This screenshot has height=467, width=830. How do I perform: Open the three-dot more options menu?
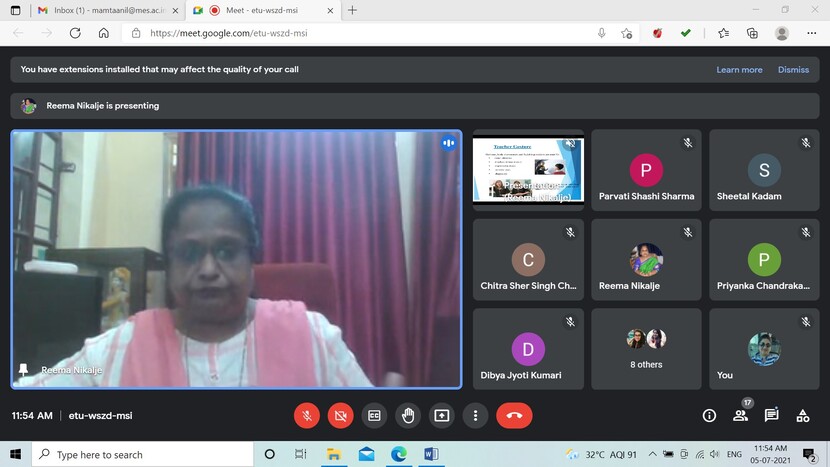point(475,415)
